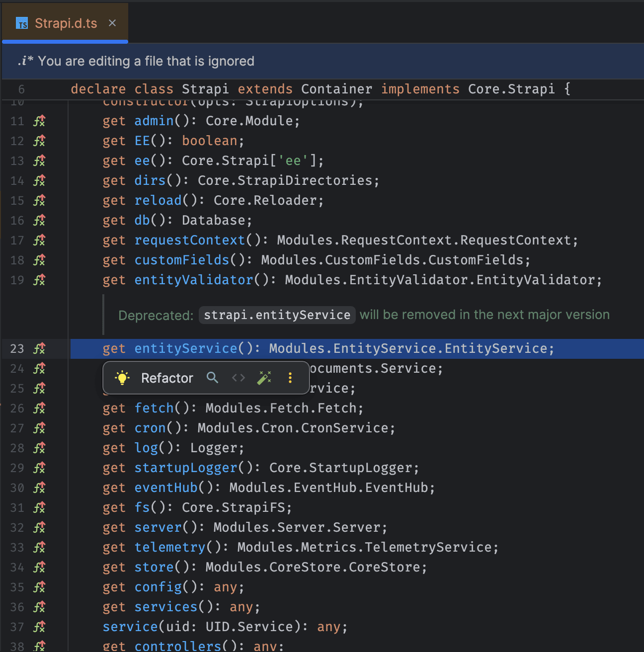Viewport: 644px width, 652px height.
Task: Click gutter implements icon on line 13
Action: point(39,160)
